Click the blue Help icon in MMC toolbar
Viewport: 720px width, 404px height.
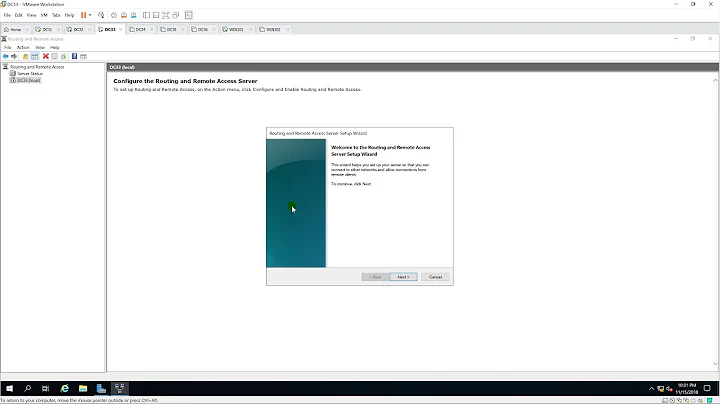tap(74, 56)
